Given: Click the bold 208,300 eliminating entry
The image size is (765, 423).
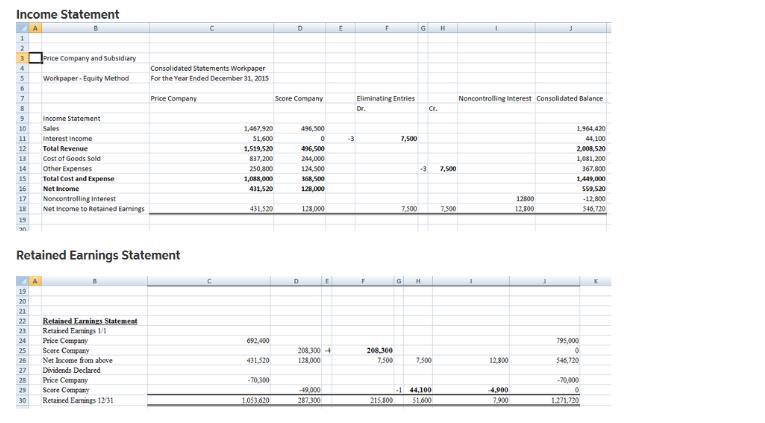Looking at the screenshot, I should pos(379,350).
